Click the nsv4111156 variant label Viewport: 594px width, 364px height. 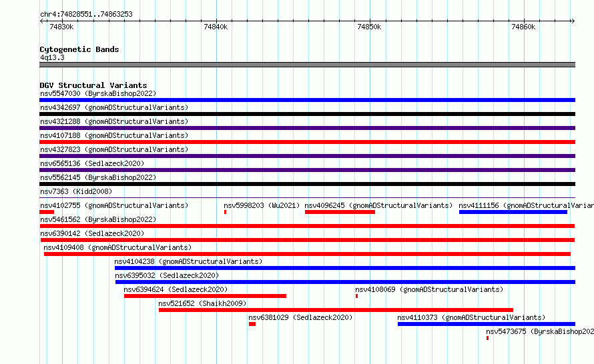[526, 205]
